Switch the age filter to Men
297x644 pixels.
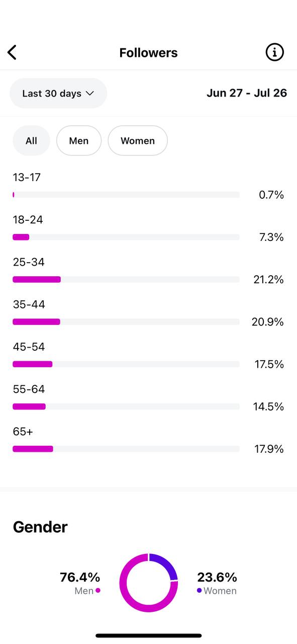pos(79,141)
